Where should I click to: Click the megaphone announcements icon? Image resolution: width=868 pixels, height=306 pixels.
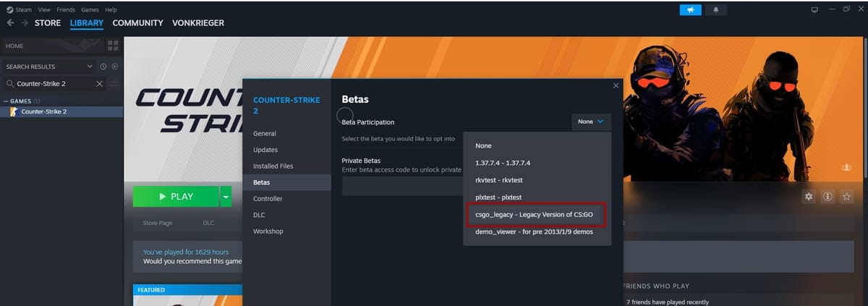pos(691,10)
